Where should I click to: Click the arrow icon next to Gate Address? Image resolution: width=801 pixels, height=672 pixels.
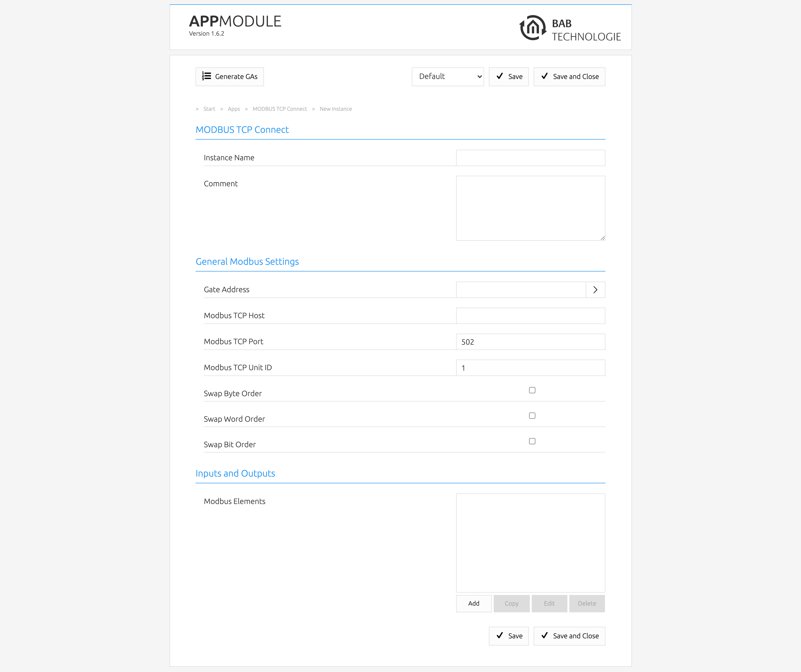click(595, 290)
